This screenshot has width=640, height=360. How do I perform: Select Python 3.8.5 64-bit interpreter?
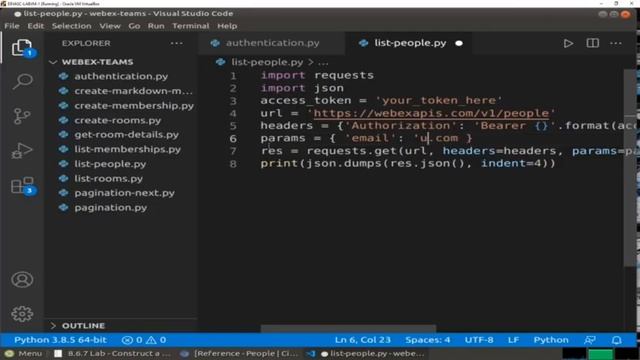(60, 340)
